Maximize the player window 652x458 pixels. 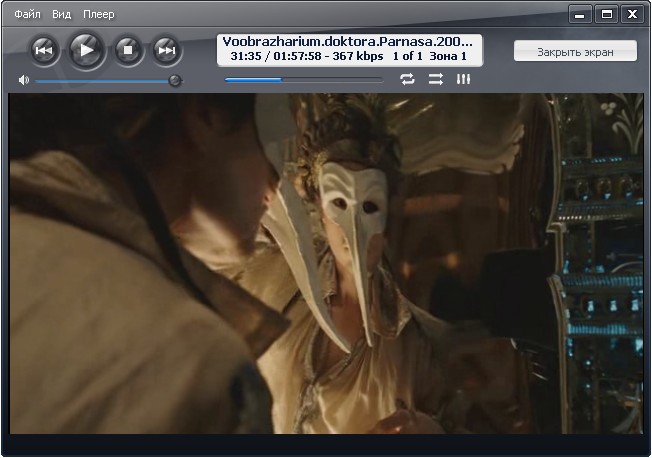click(607, 14)
